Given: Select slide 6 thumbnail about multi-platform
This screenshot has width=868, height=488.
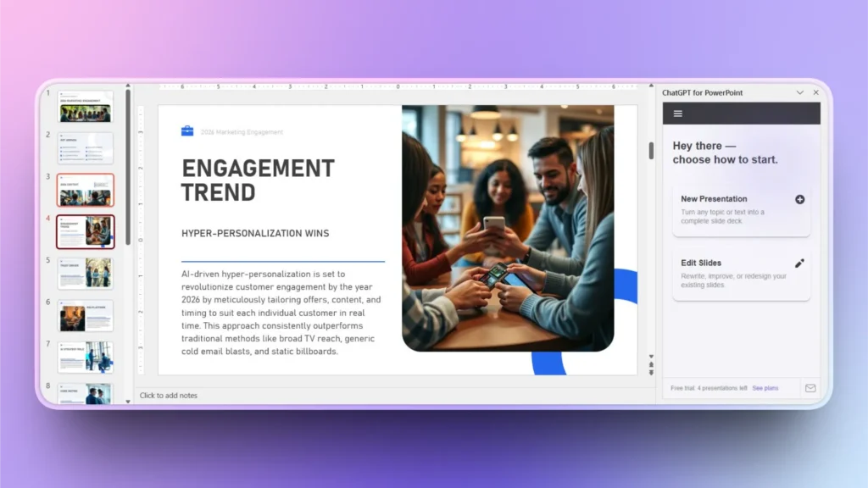Looking at the screenshot, I should point(85,315).
